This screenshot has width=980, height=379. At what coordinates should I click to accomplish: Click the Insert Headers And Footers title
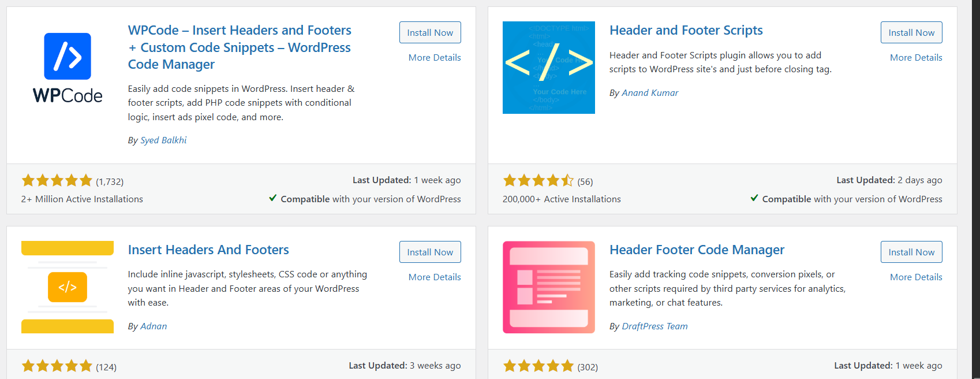pyautogui.click(x=208, y=250)
